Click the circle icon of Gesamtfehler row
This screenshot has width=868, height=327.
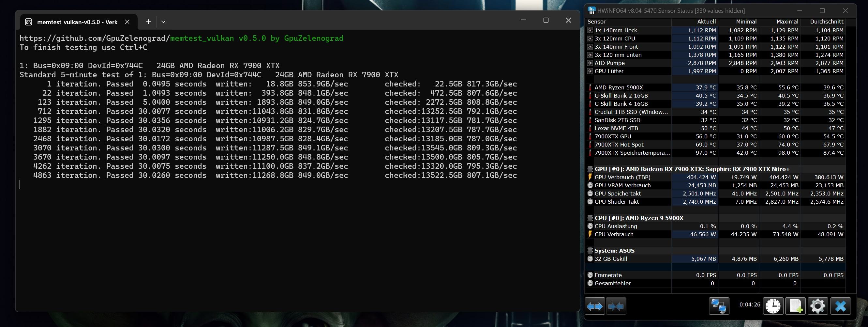coord(590,283)
